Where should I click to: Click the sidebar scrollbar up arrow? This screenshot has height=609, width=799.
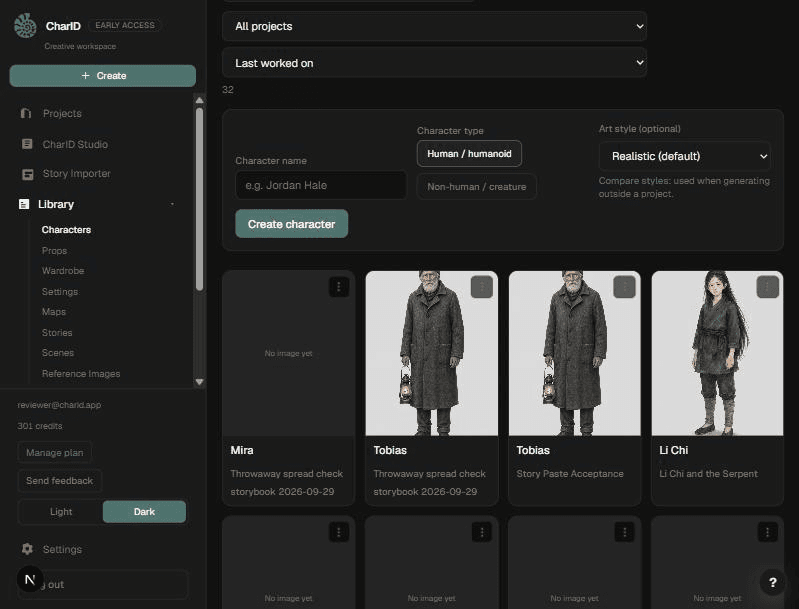[x=200, y=100]
